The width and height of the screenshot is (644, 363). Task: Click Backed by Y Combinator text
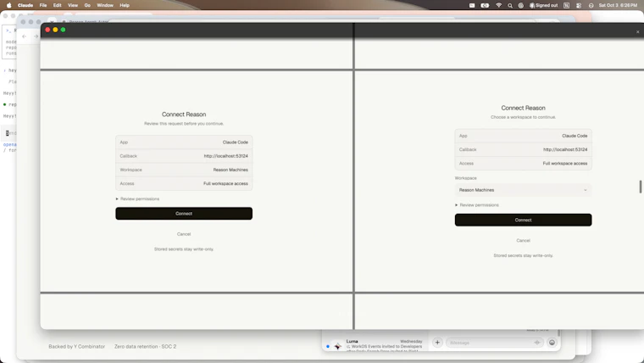(77, 347)
